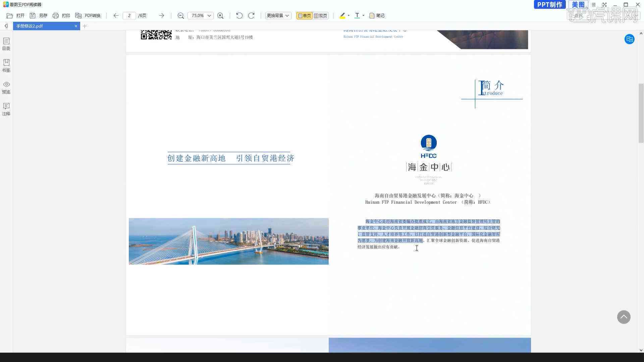Click the HFDC logo image

[x=429, y=146]
